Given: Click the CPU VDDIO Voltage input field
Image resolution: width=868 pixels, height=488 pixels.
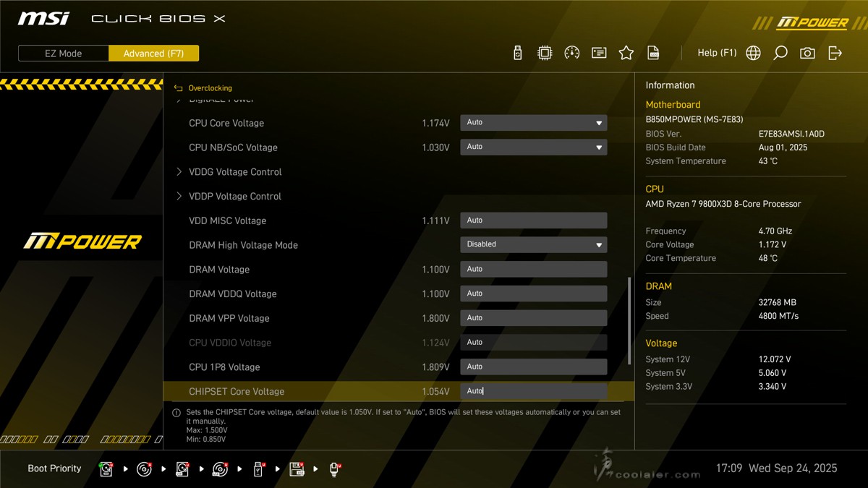Looking at the screenshot, I should click(534, 343).
